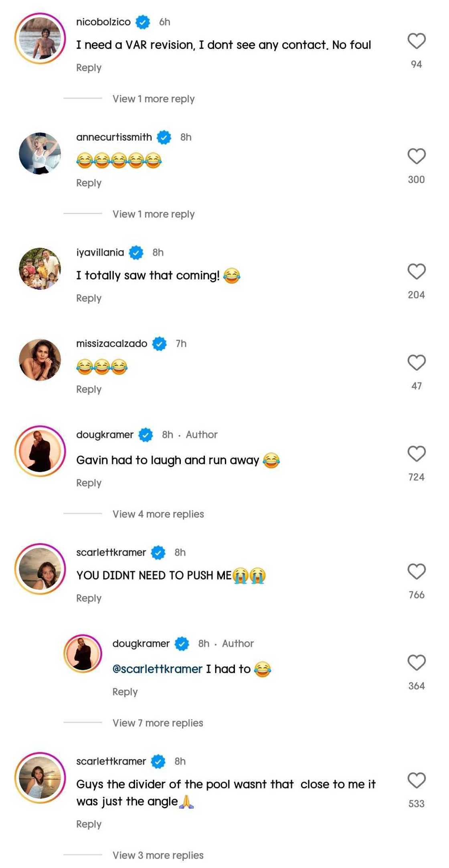Like dougkramer's 'Gavin had to laugh' comment
449x868 pixels.
pos(416,454)
